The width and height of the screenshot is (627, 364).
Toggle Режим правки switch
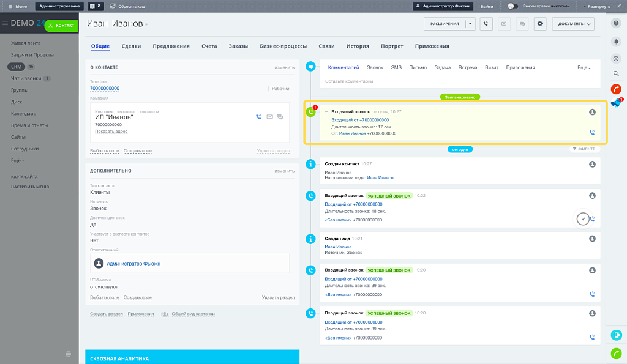click(513, 6)
